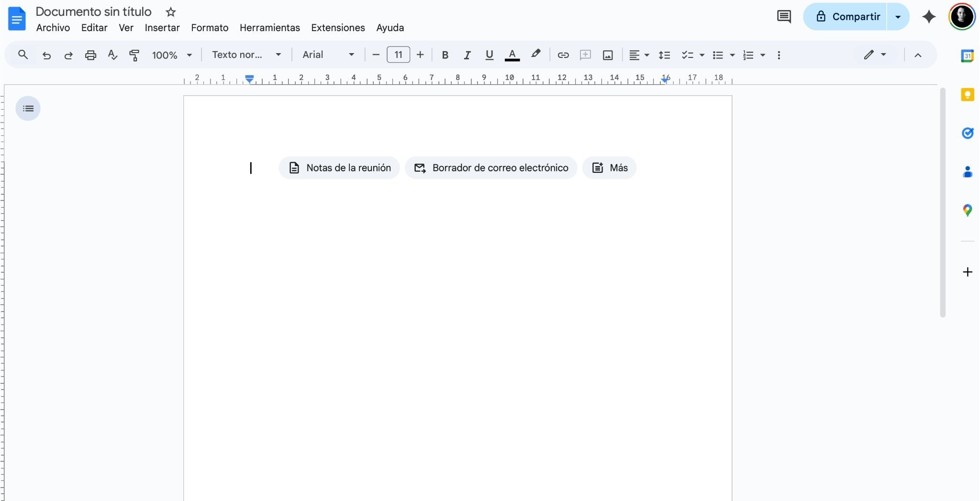Viewport: 980px width, 501px height.
Task: Star the document with the star icon
Action: point(170,12)
